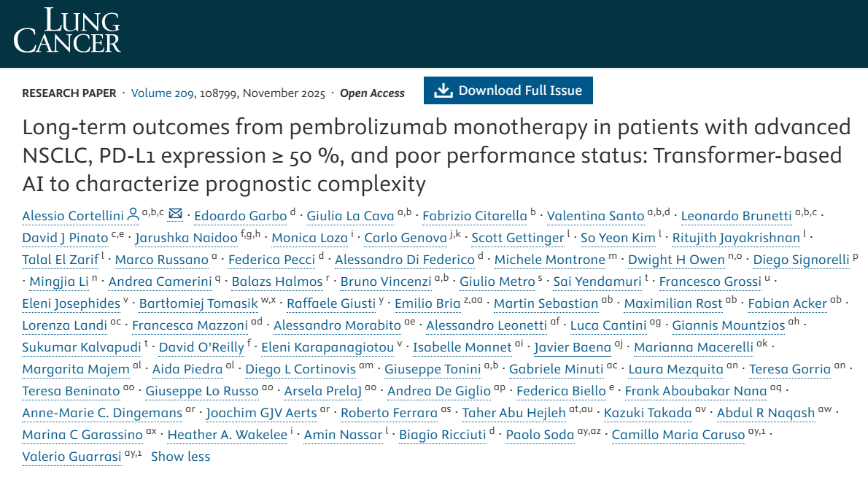Image resolution: width=868 pixels, height=477 pixels.
Task: Open author Anne-Marie C. Dingemans' info
Action: pyautogui.click(x=102, y=413)
